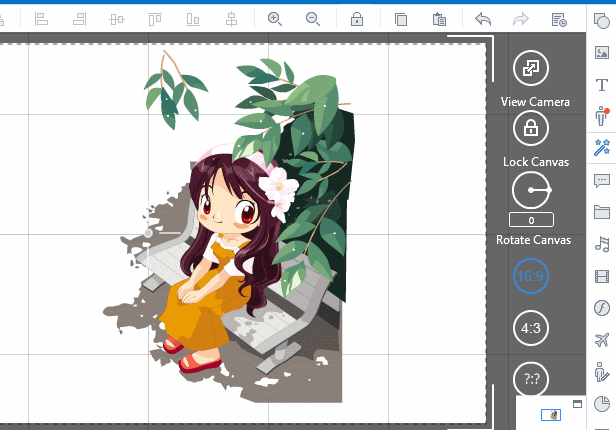
Task: Zoom out with the magnifier minus icon
Action: click(313, 19)
